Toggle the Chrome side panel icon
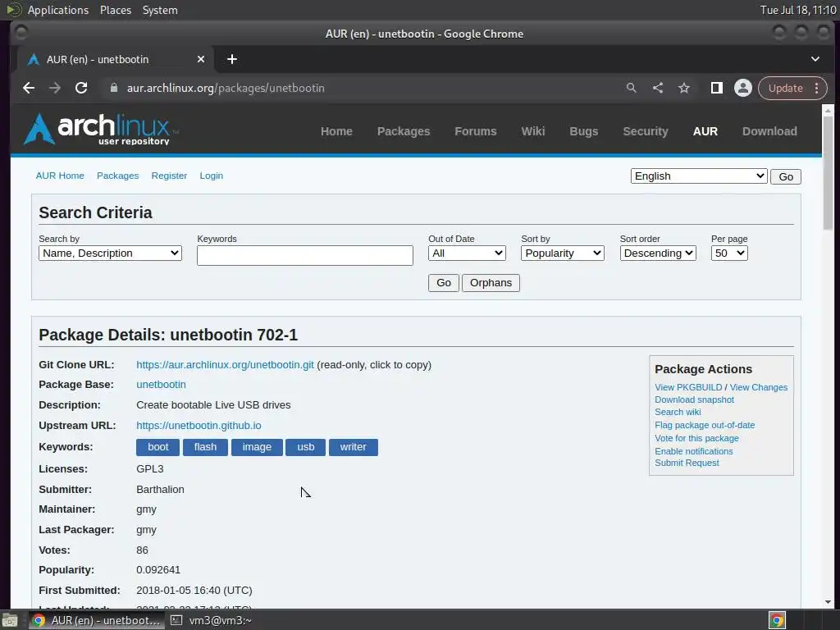Viewport: 840px width, 630px height. 716,88
